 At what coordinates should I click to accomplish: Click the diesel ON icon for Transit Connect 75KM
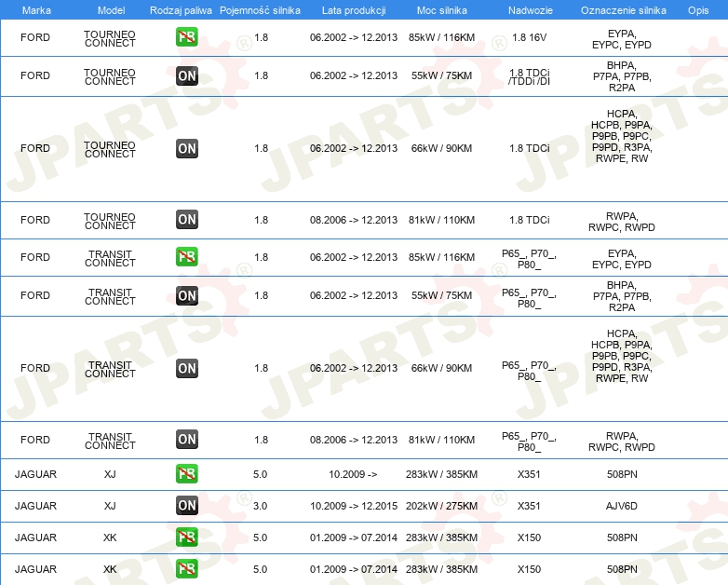pyautogui.click(x=186, y=295)
